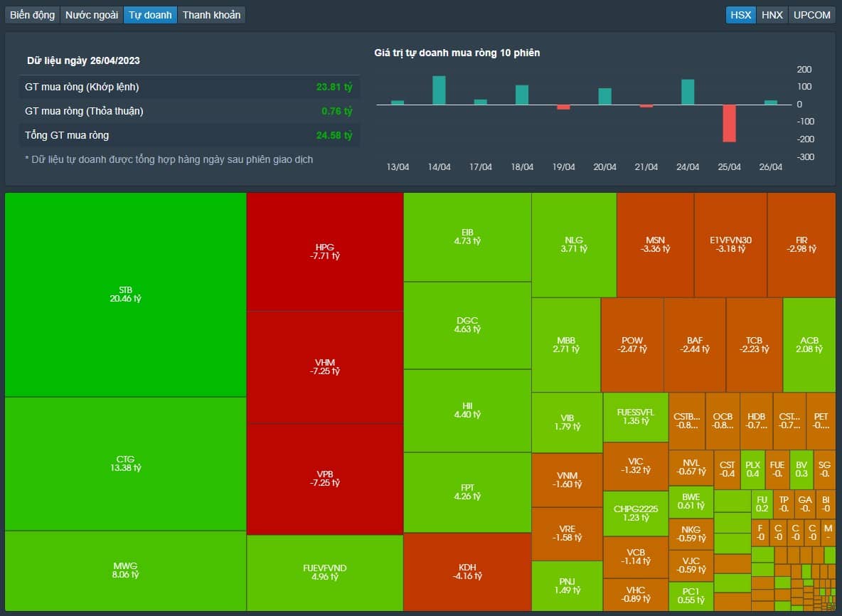Click the "Tổng GT mua ròng" row label
The image size is (842, 616).
[x=67, y=135]
